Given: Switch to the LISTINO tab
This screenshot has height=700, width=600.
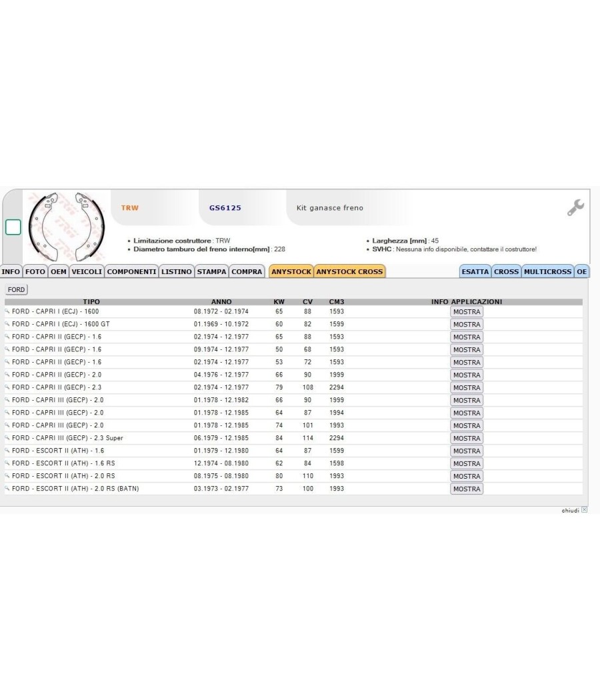Looking at the screenshot, I should (177, 271).
